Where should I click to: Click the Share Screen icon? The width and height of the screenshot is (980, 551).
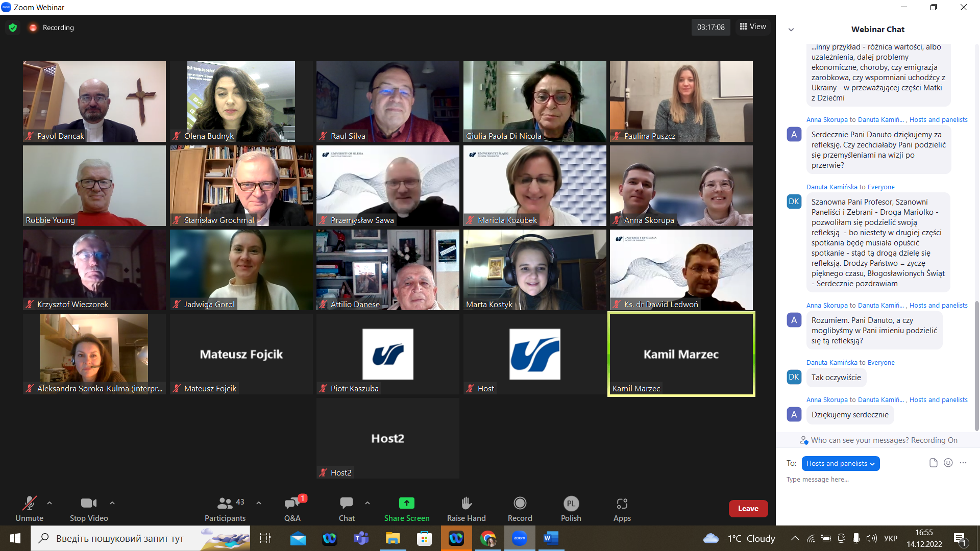coord(406,504)
